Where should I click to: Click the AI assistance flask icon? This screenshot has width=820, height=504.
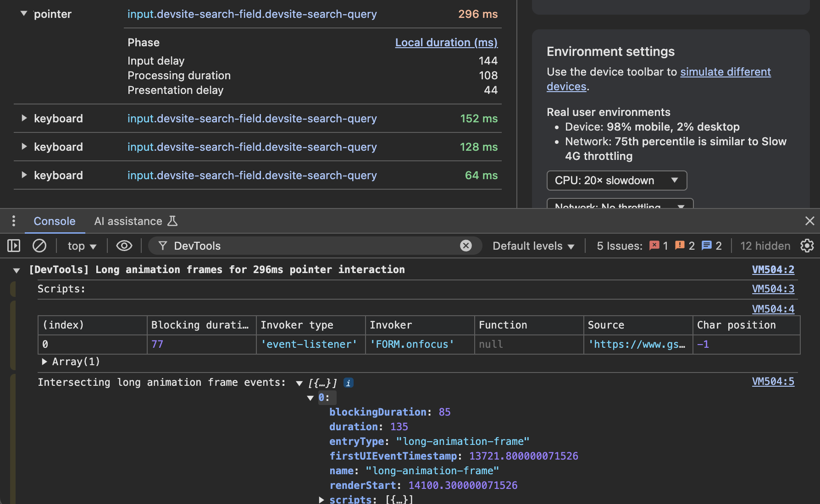point(172,221)
